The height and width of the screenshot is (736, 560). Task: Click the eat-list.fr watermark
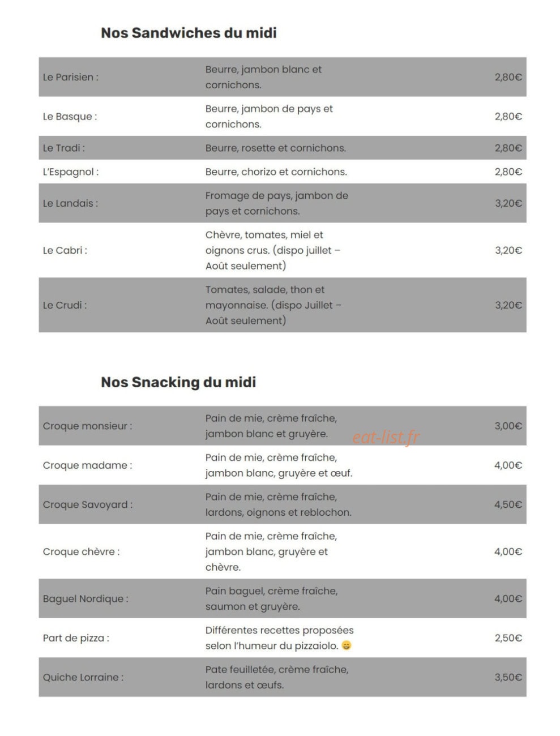point(386,437)
